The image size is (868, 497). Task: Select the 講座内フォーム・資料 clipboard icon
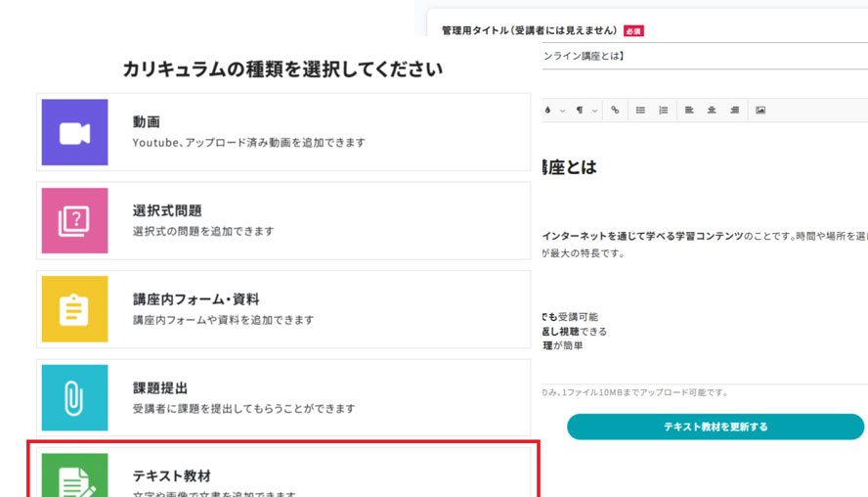click(x=74, y=309)
